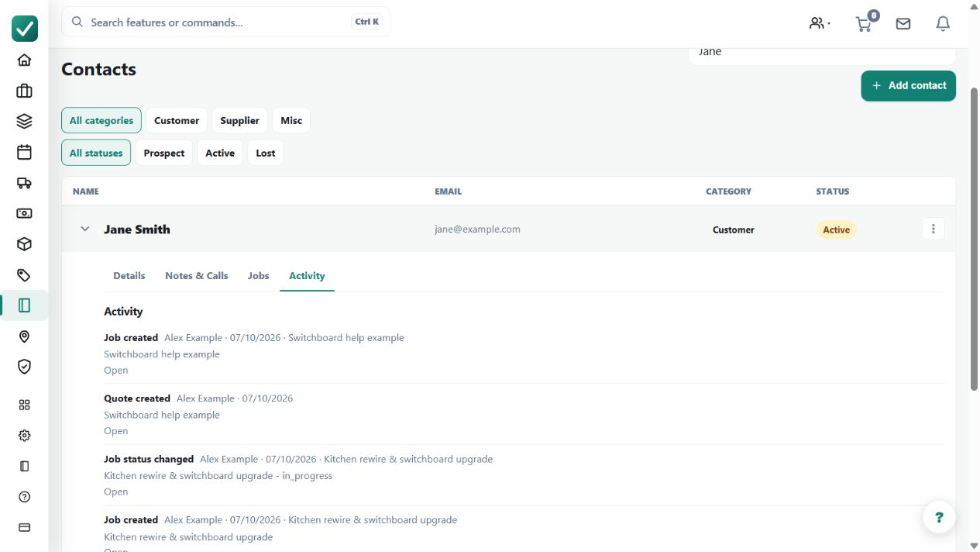Open the map pin location icon
The height and width of the screenshot is (552, 980).
pos(24,336)
